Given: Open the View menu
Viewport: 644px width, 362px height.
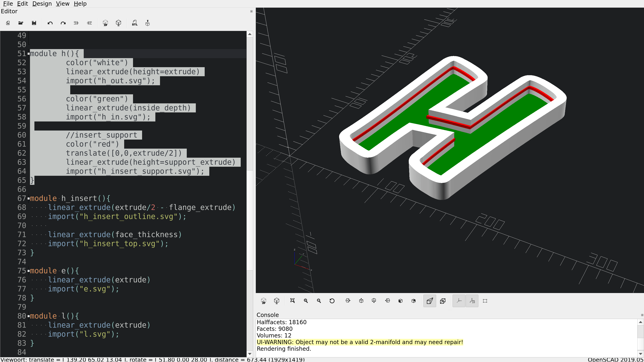Looking at the screenshot, I should point(63,3).
